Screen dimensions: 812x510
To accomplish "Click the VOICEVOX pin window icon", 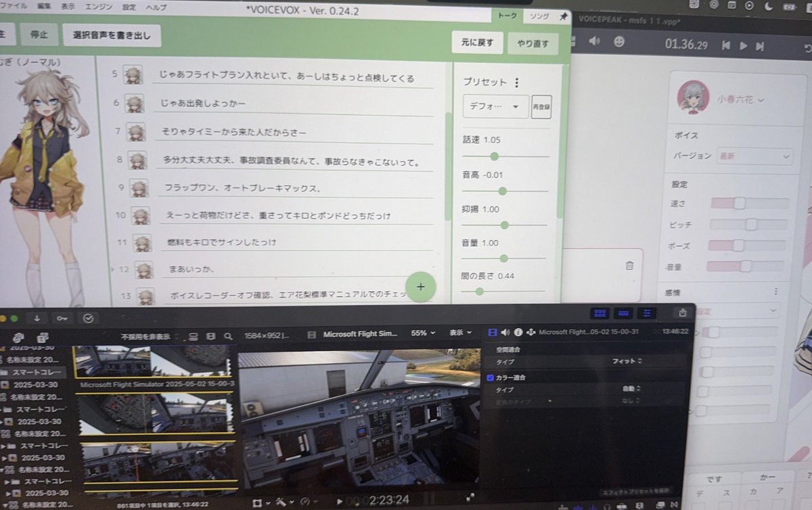I will coord(563,18).
